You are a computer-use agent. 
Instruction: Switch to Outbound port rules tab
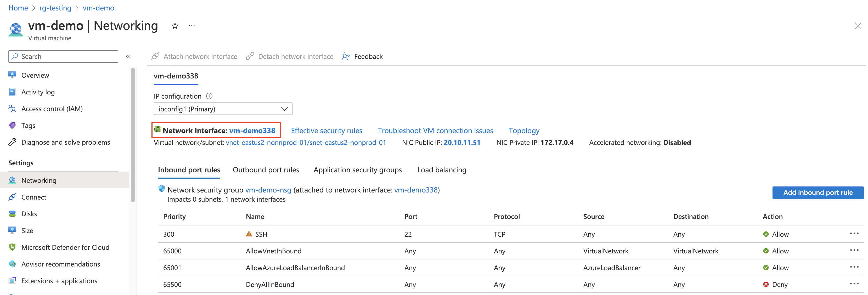(x=266, y=170)
